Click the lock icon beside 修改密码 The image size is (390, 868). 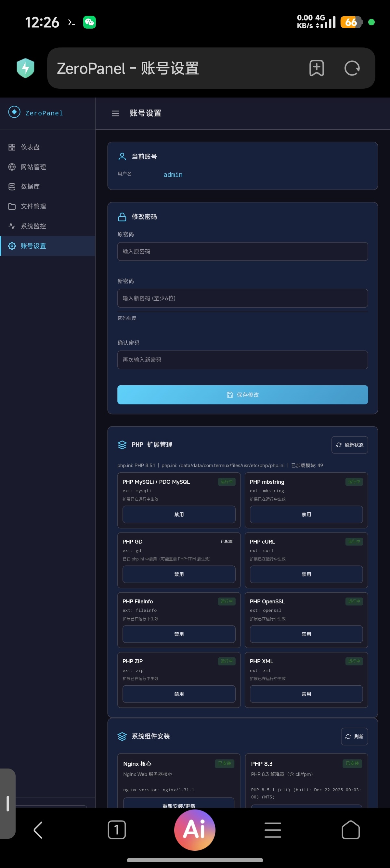click(x=122, y=217)
